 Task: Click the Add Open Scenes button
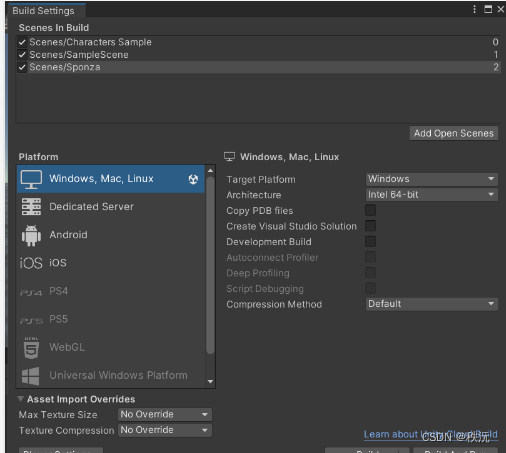click(454, 133)
